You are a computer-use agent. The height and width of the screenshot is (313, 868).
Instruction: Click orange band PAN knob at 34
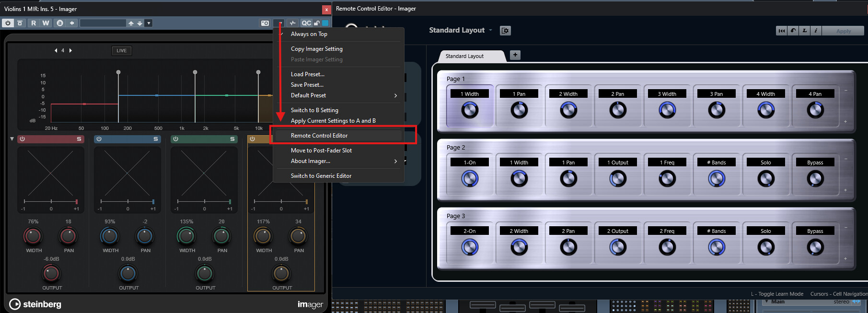[298, 236]
